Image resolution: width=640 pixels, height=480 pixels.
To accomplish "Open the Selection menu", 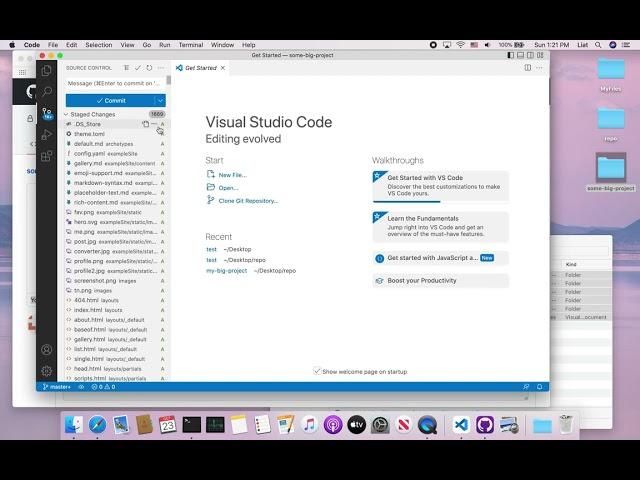I will coord(99,45).
